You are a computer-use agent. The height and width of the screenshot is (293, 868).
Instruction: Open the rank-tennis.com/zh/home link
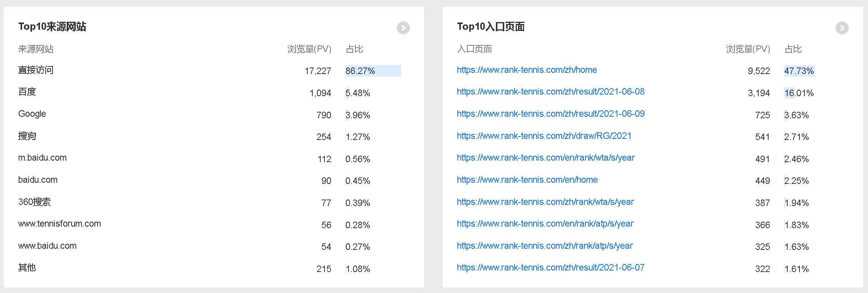click(527, 70)
